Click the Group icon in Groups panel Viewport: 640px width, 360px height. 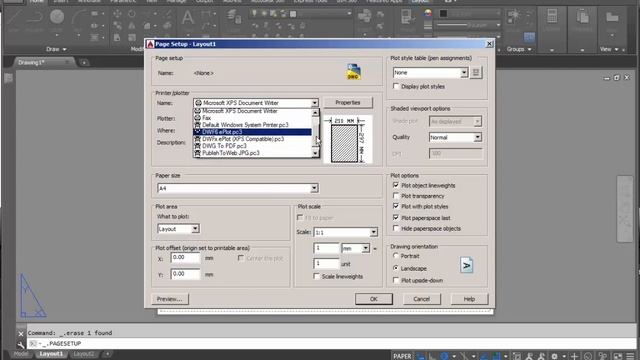coord(513,16)
